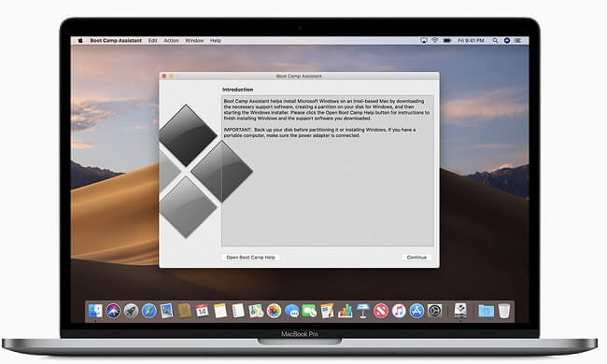Open App Store icon in Dock
Screen dimensions: 607x364
(416, 311)
